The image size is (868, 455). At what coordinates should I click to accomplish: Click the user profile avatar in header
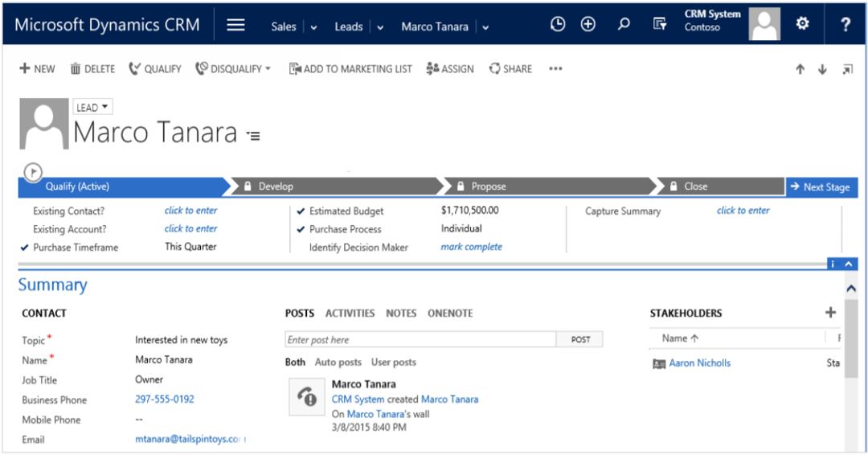pyautogui.click(x=764, y=24)
